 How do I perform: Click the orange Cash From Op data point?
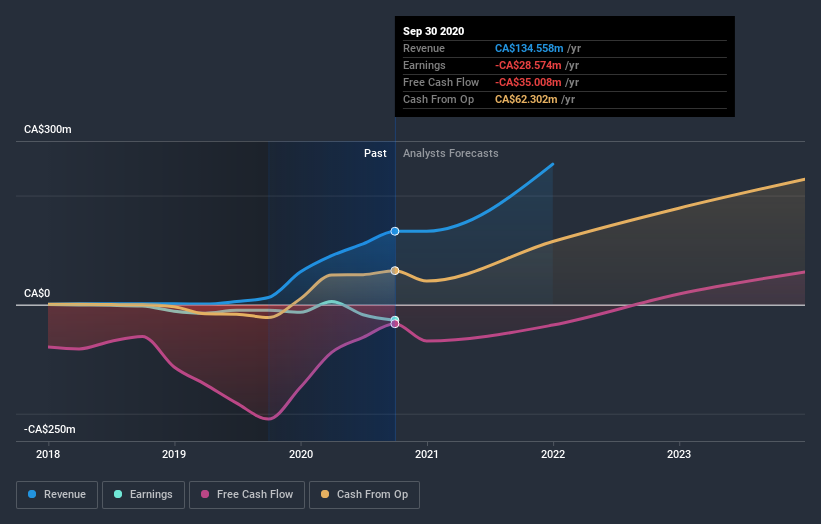pos(395,271)
